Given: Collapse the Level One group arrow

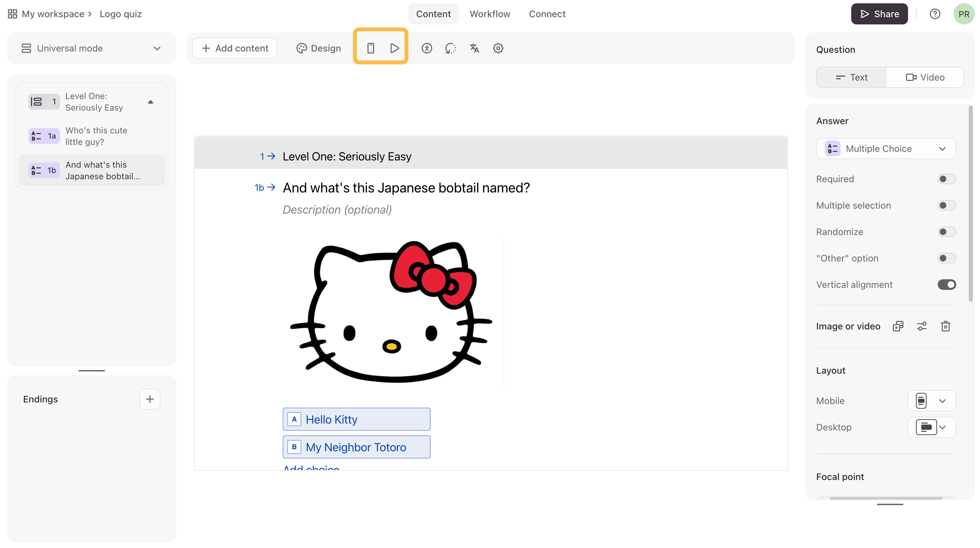Looking at the screenshot, I should (151, 102).
